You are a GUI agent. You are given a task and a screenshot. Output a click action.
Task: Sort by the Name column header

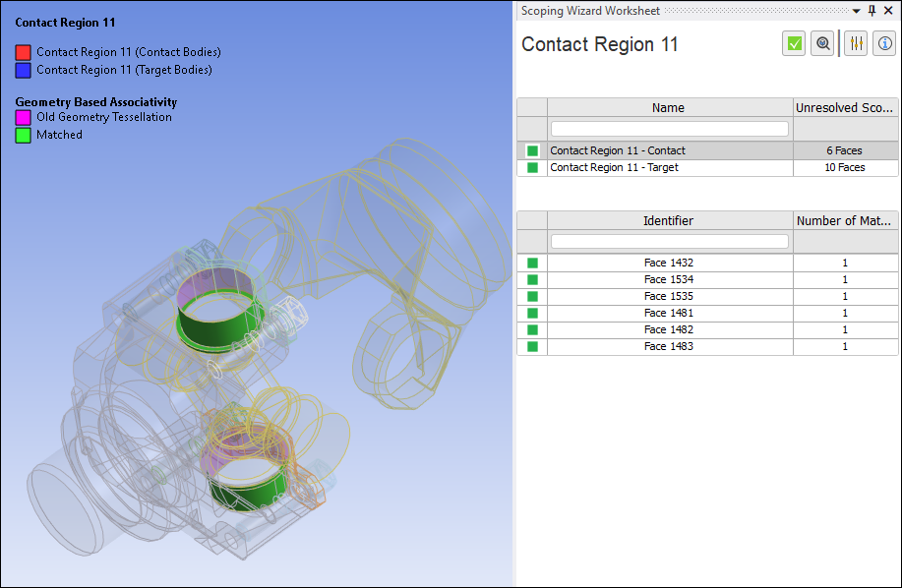pyautogui.click(x=669, y=108)
